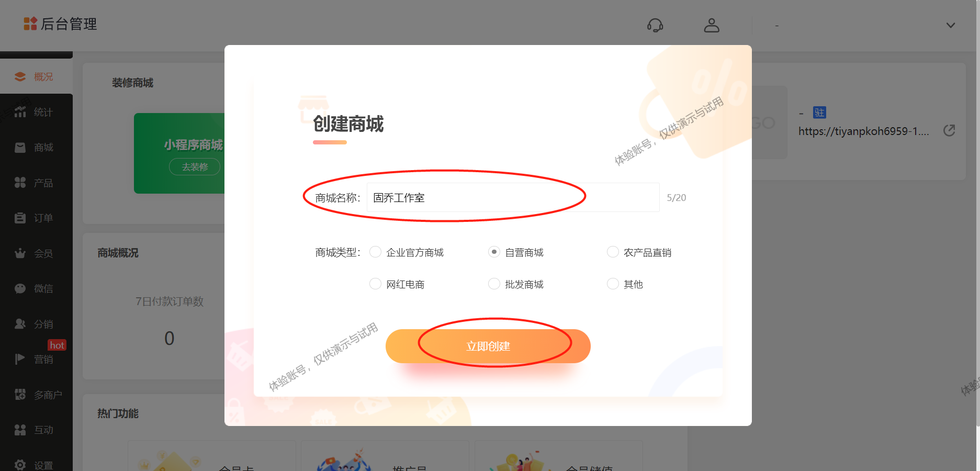Image resolution: width=980 pixels, height=471 pixels.
Task: Select the 网红电商 radio option
Action: click(375, 284)
